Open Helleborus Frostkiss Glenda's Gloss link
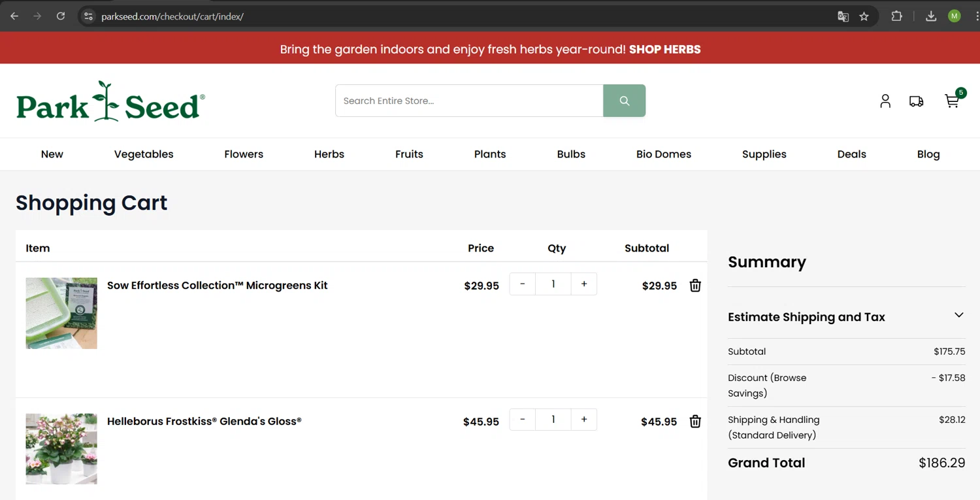This screenshot has height=500, width=980. pos(204,422)
